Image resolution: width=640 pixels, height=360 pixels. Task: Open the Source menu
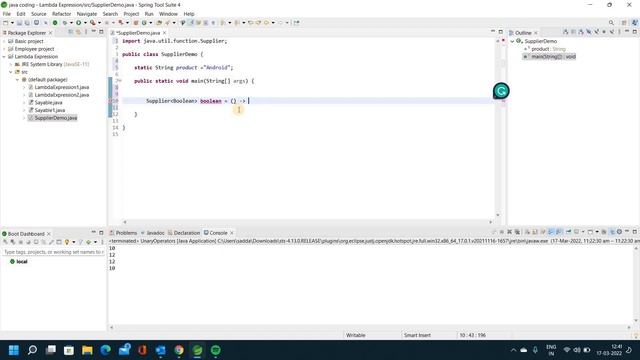[39, 14]
